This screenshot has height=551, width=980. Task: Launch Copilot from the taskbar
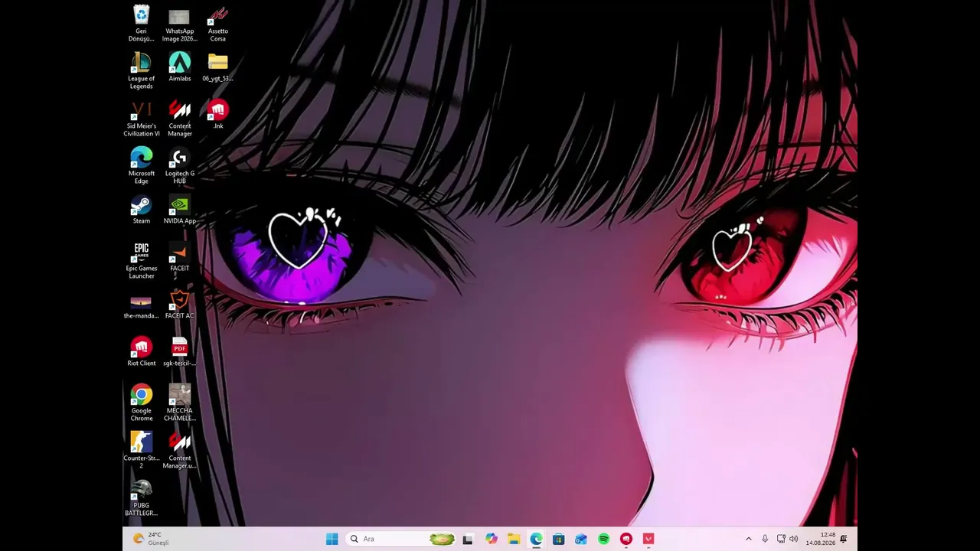tap(491, 539)
